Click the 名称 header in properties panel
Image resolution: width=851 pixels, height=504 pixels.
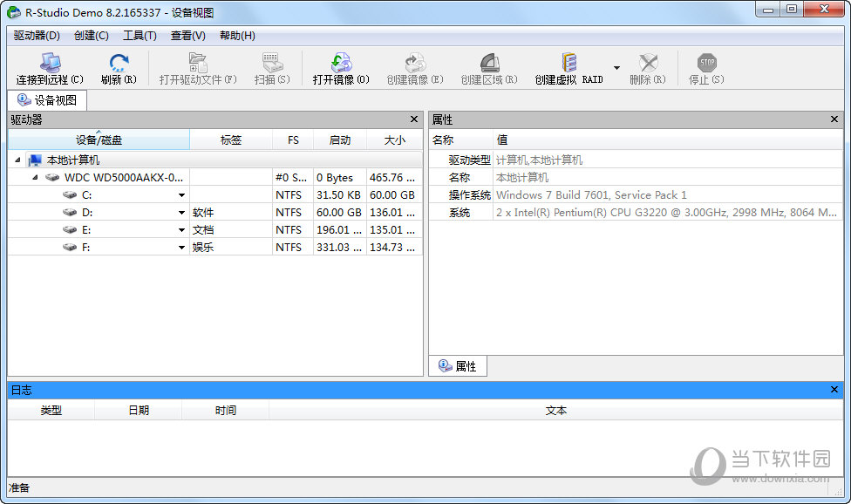click(x=460, y=140)
